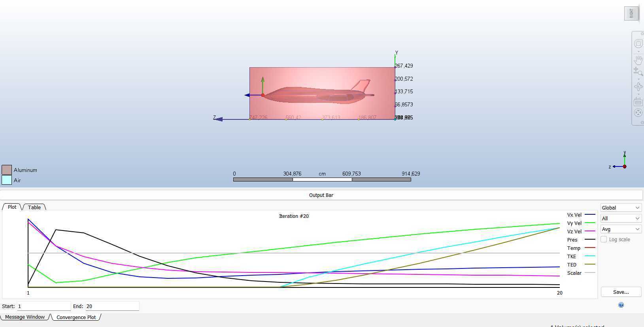Open the steering wheel navigation tool
The image size is (644, 327).
point(638,43)
